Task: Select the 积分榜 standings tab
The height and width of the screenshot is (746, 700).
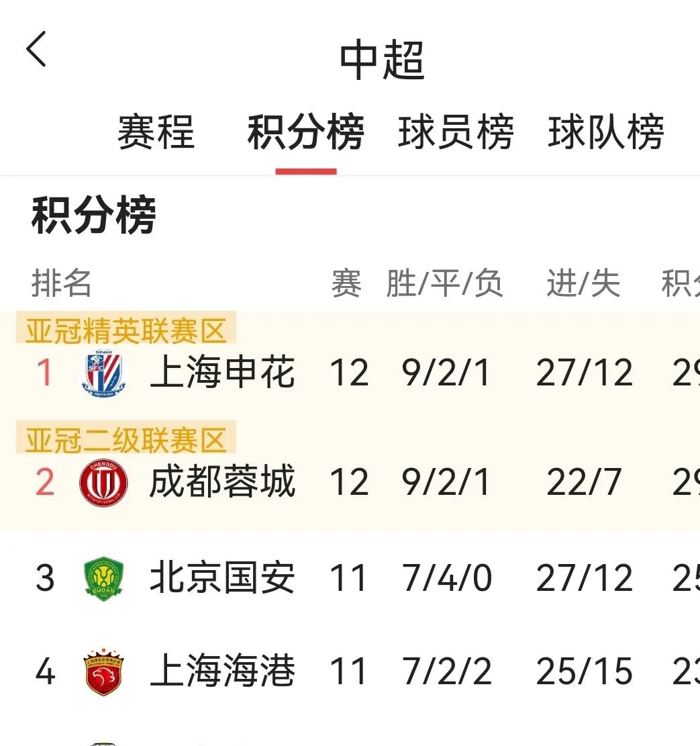Action: (306, 132)
